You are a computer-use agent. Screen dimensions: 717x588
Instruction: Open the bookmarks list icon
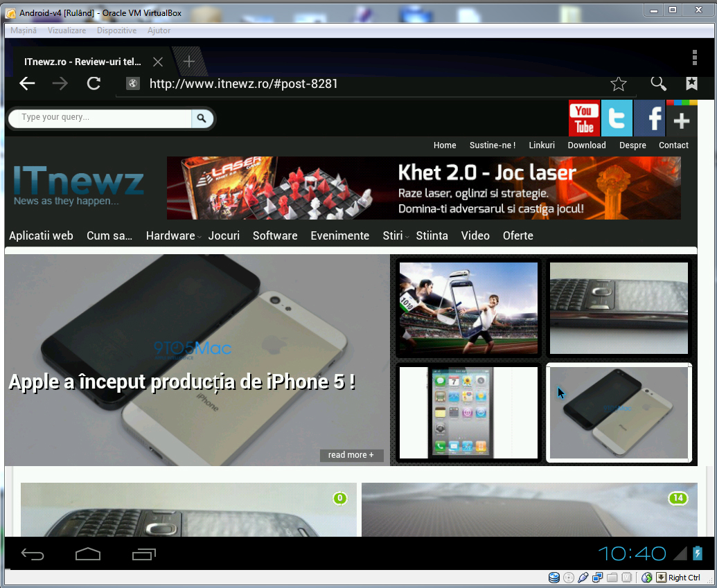691,84
